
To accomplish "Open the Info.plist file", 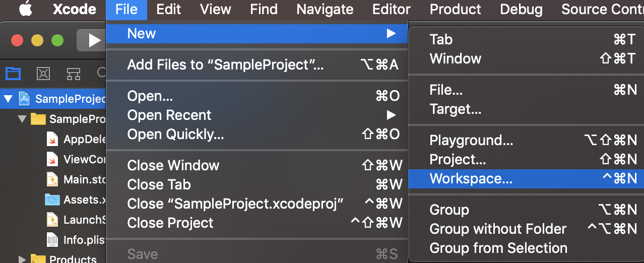I will tap(76, 240).
